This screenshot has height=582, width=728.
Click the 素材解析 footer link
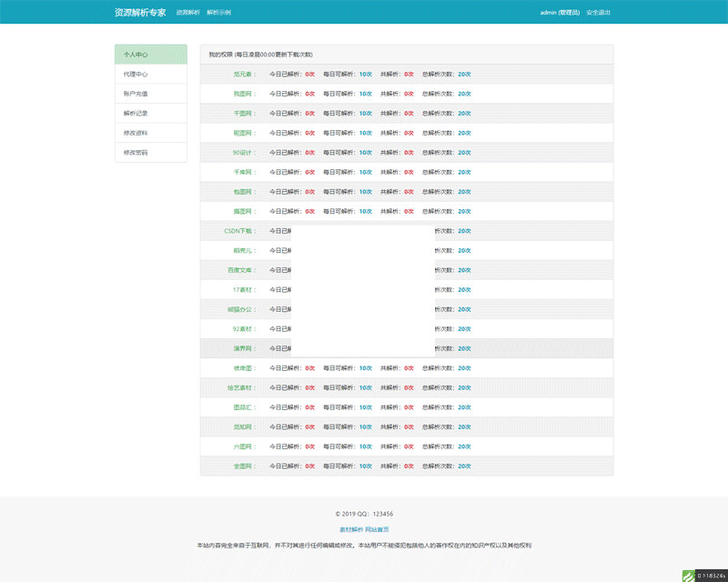click(x=351, y=529)
